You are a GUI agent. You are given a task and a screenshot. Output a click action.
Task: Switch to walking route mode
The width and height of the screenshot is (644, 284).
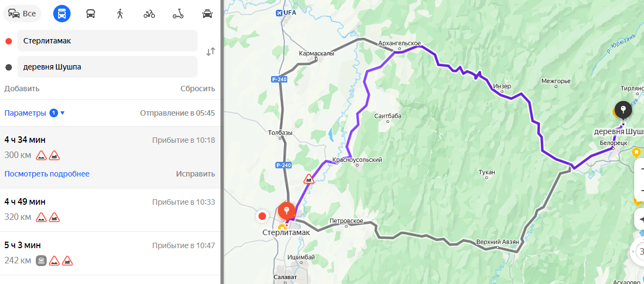click(119, 14)
